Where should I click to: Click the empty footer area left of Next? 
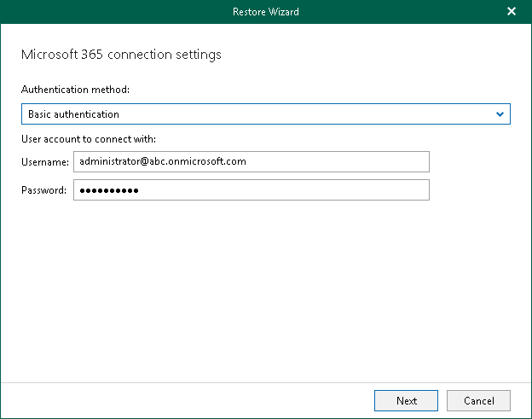click(x=188, y=400)
